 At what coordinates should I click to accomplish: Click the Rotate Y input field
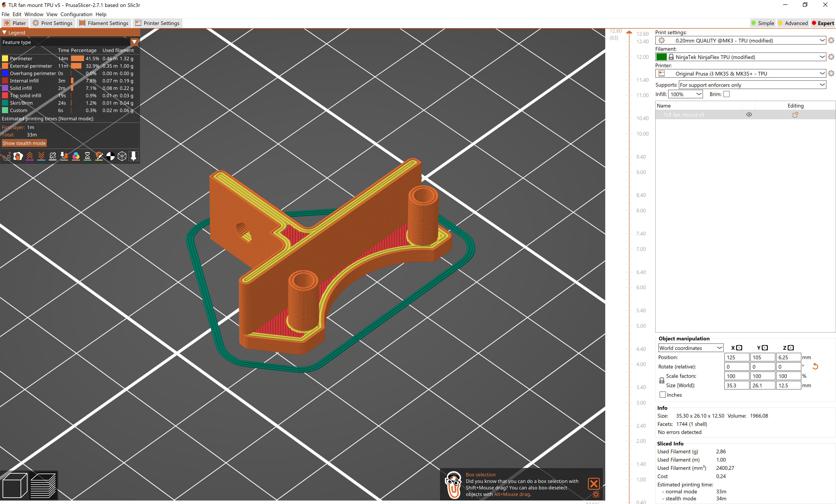(762, 367)
